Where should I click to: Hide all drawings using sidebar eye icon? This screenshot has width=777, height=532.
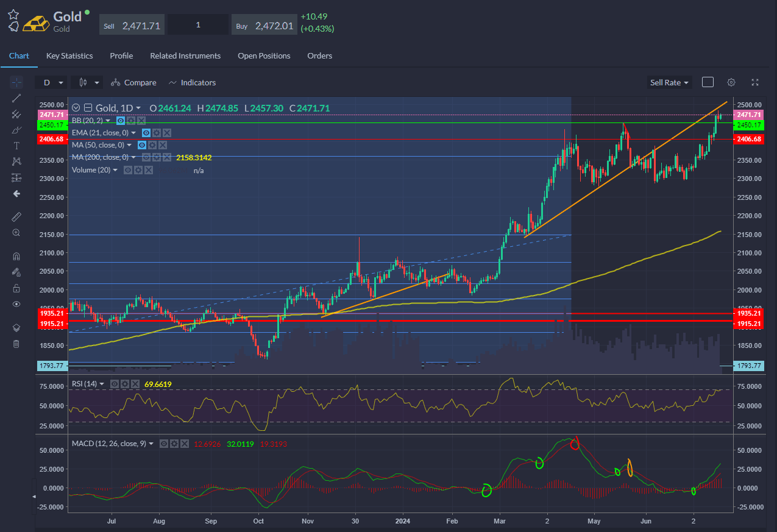(16, 304)
